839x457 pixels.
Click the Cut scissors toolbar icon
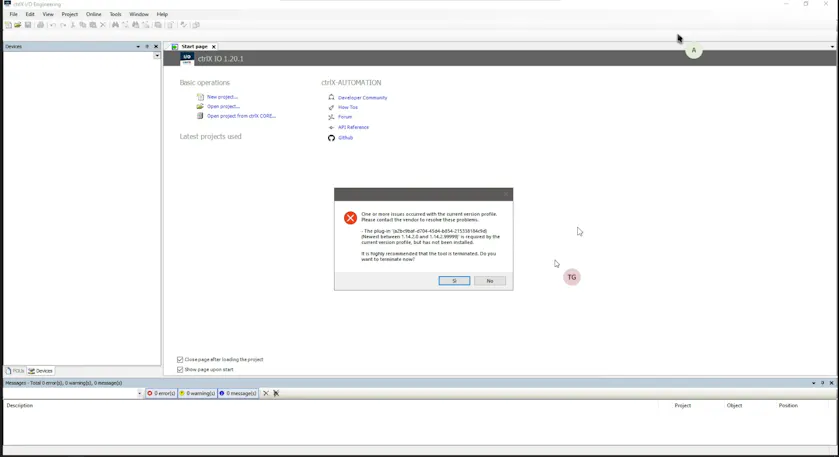point(73,25)
